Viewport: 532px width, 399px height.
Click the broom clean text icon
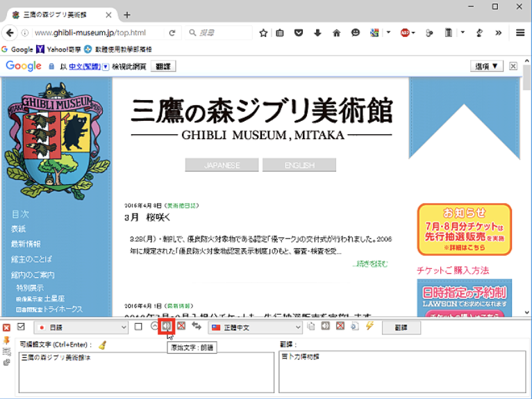(x=102, y=345)
